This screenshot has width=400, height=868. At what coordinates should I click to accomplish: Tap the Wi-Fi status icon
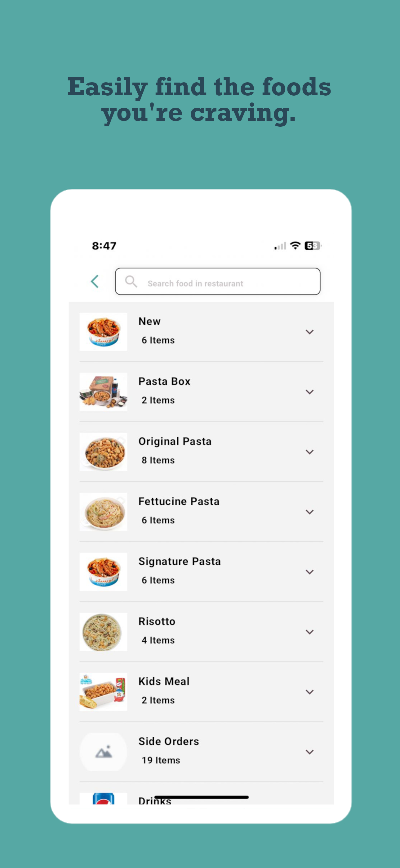click(295, 246)
